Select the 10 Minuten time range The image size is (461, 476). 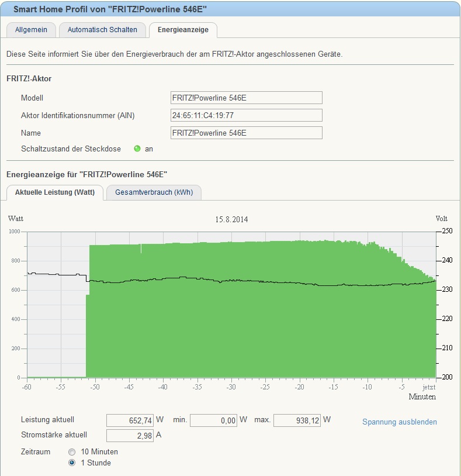[72, 452]
